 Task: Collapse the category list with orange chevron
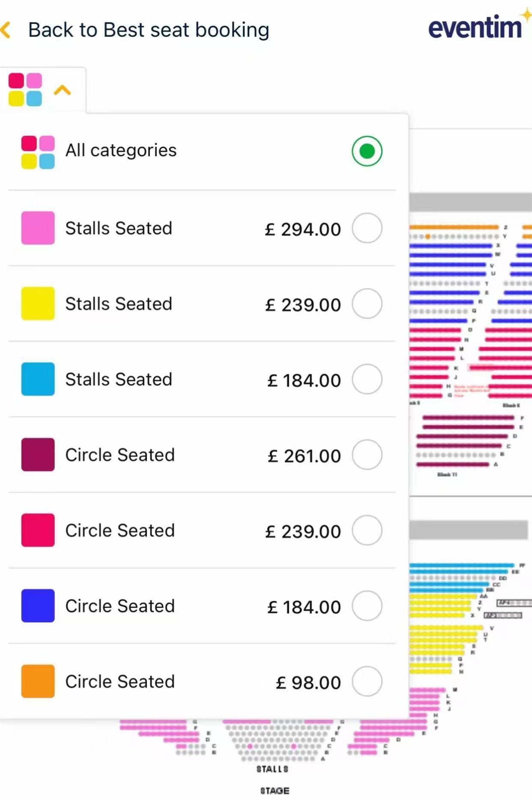[x=63, y=90]
